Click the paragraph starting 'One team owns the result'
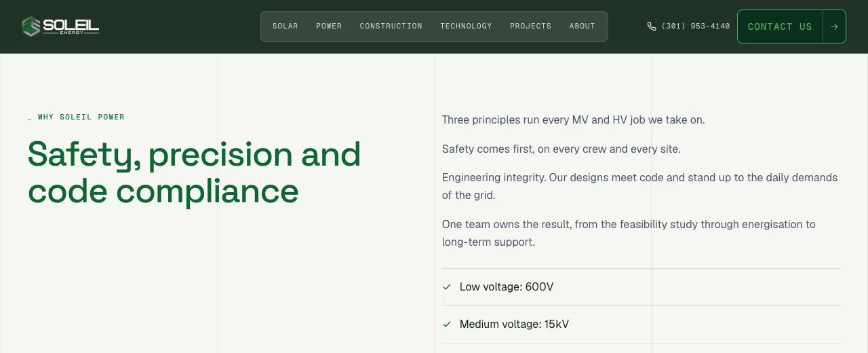Screen dimensions: 868x353 629,233
